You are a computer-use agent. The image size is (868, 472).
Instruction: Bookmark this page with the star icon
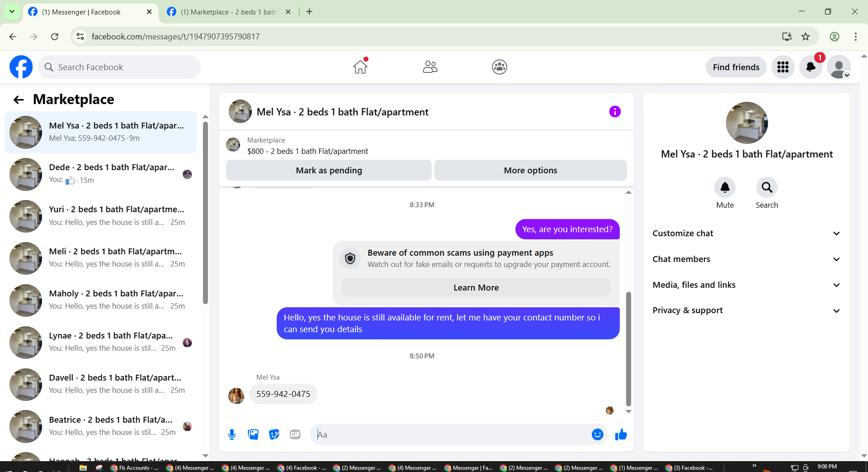806,37
